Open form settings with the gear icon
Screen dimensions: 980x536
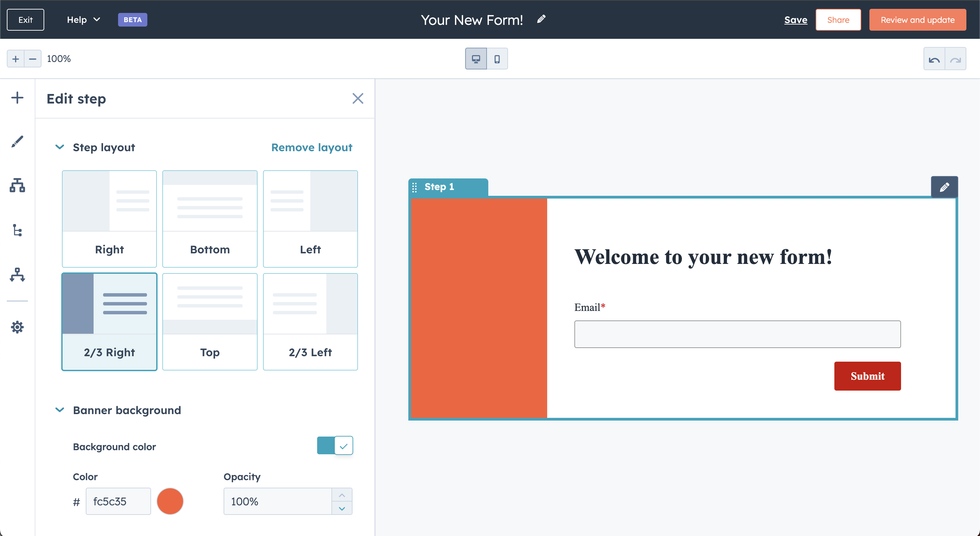[x=17, y=327]
